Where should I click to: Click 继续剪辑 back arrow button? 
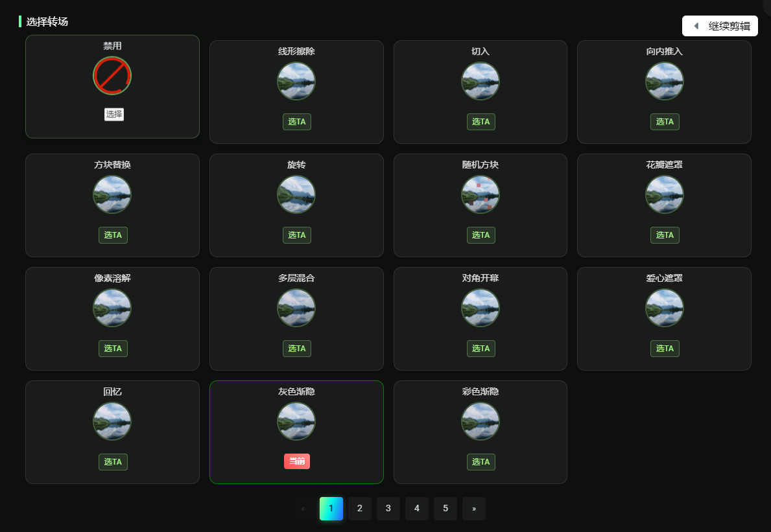pos(720,26)
